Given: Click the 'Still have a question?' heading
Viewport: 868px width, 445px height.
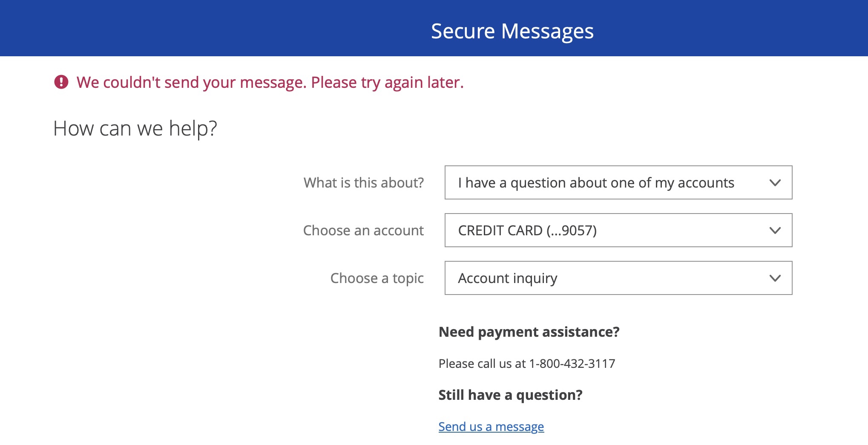Looking at the screenshot, I should coord(510,395).
